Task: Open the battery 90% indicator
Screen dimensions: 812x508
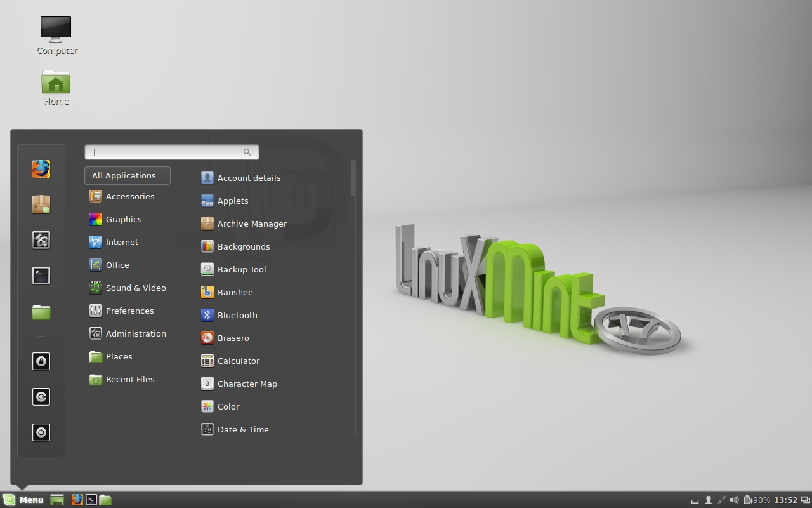Action: 757,500
